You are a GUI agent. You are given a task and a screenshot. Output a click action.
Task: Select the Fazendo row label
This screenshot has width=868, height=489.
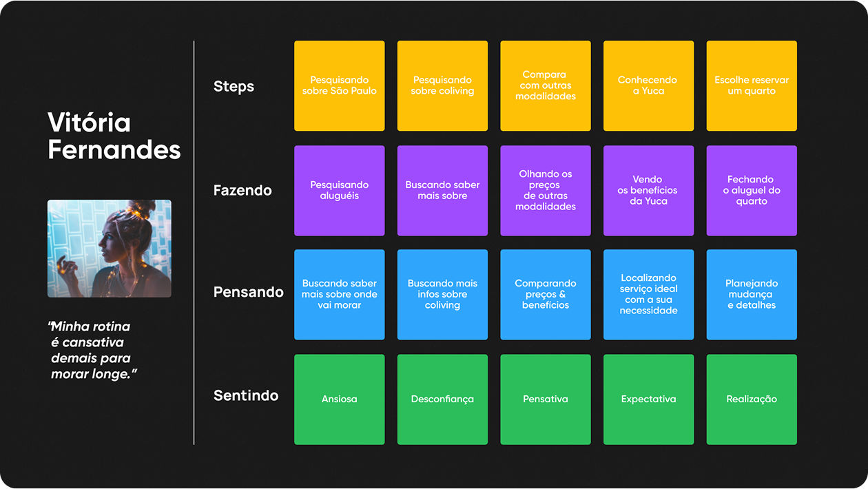click(x=242, y=190)
